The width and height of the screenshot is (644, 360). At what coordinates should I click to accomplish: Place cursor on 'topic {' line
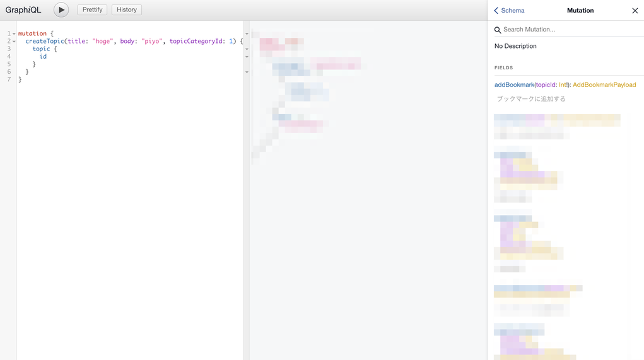[45, 49]
